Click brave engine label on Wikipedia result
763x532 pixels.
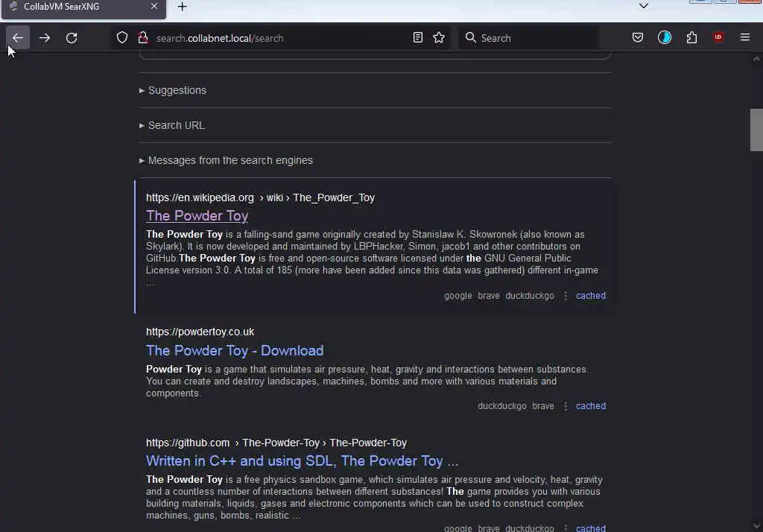pos(489,296)
